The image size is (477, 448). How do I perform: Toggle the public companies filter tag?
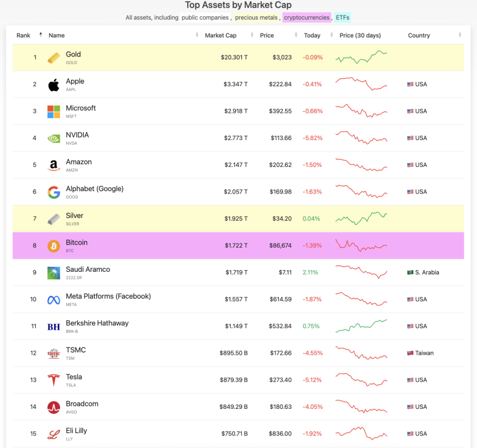pos(206,18)
